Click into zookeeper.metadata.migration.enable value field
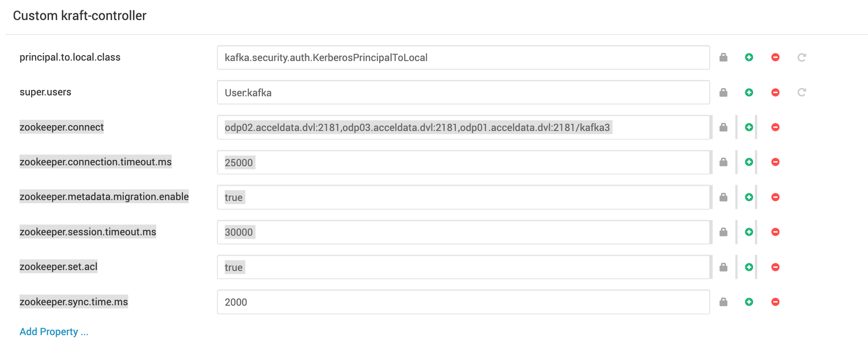 463,197
